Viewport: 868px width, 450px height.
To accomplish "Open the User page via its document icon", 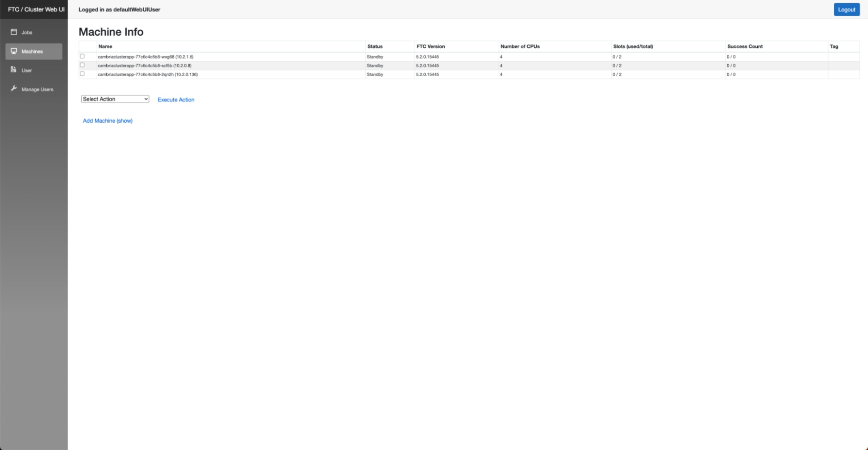I will (14, 70).
